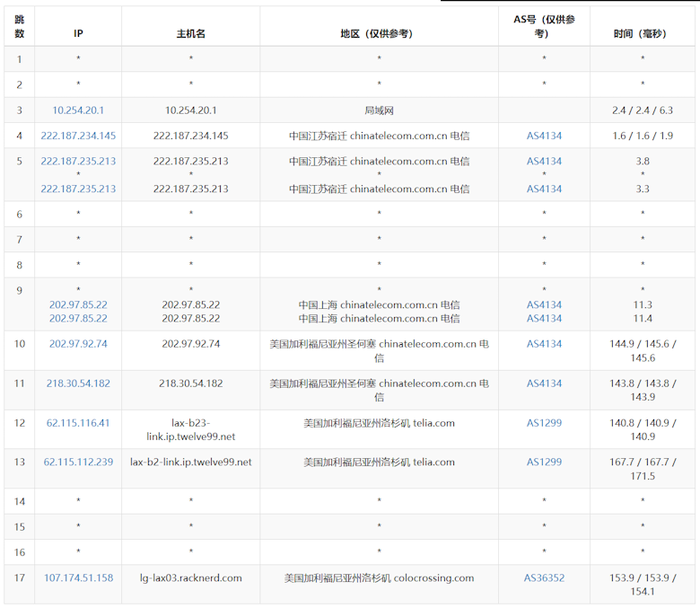Open the 62.115.116.41 IP link

point(78,423)
